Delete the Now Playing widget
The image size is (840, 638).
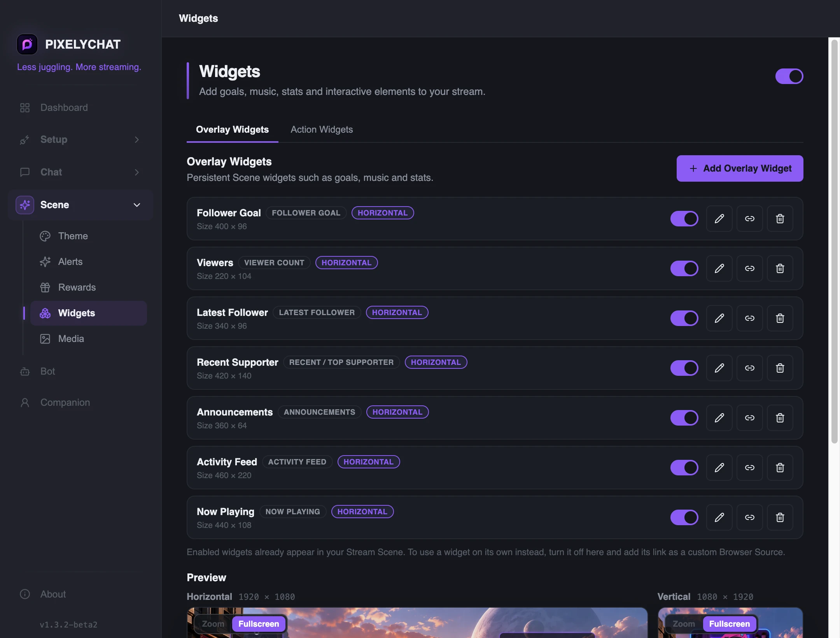pos(780,517)
